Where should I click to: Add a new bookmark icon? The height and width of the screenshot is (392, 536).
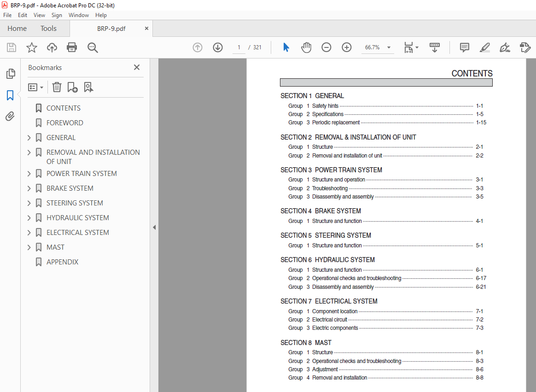(x=72, y=87)
